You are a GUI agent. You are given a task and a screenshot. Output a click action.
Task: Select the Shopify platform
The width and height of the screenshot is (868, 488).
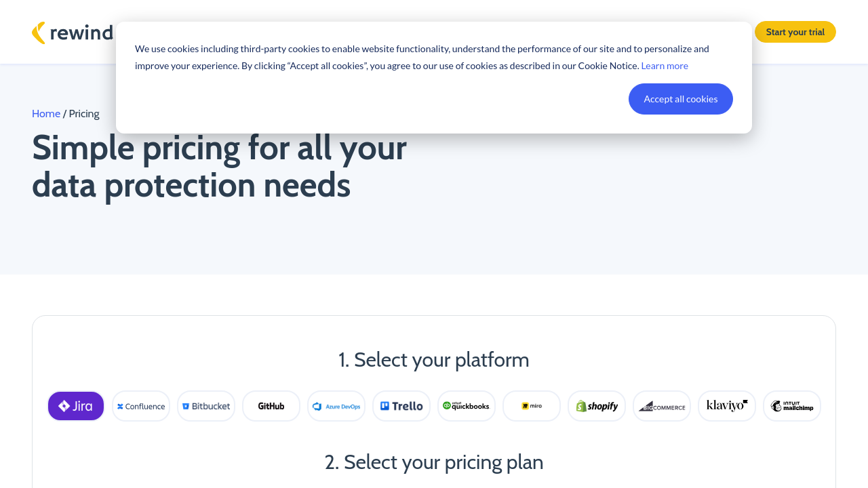click(597, 406)
